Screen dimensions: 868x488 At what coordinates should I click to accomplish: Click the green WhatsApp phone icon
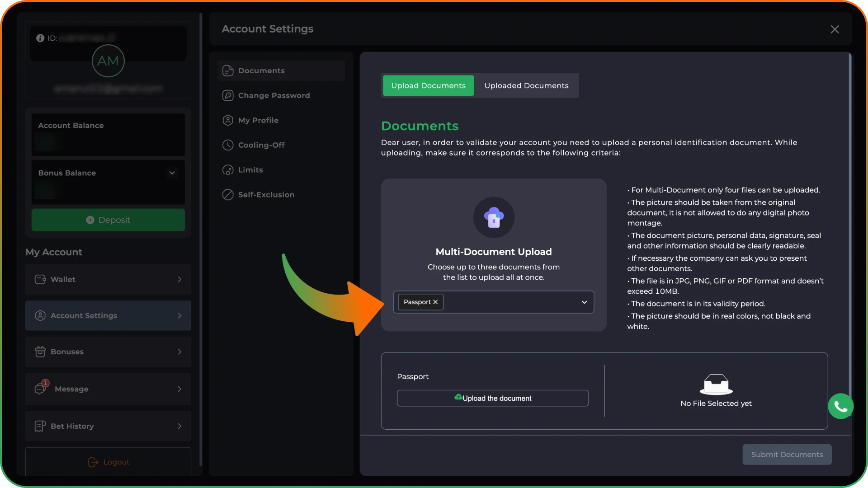[840, 406]
